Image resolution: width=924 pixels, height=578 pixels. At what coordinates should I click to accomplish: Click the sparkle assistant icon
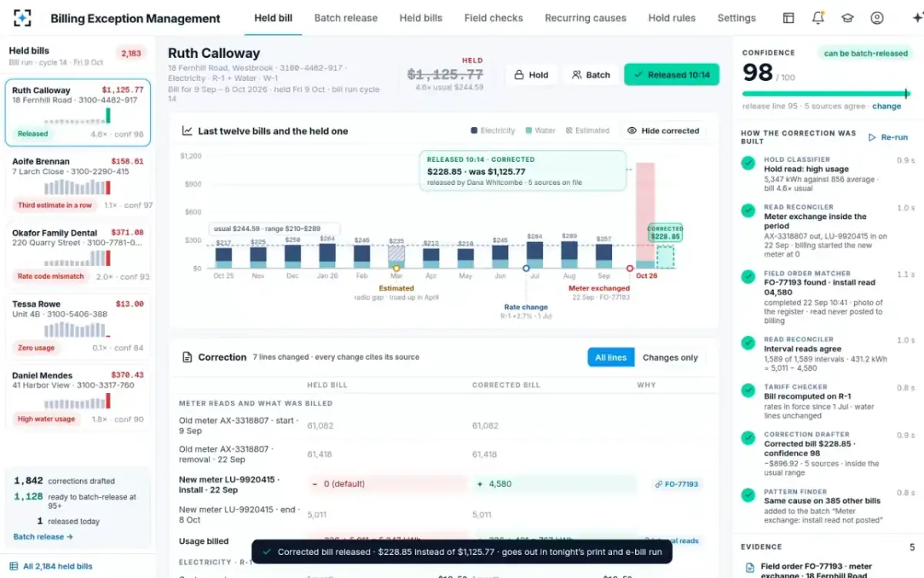pos(916,18)
